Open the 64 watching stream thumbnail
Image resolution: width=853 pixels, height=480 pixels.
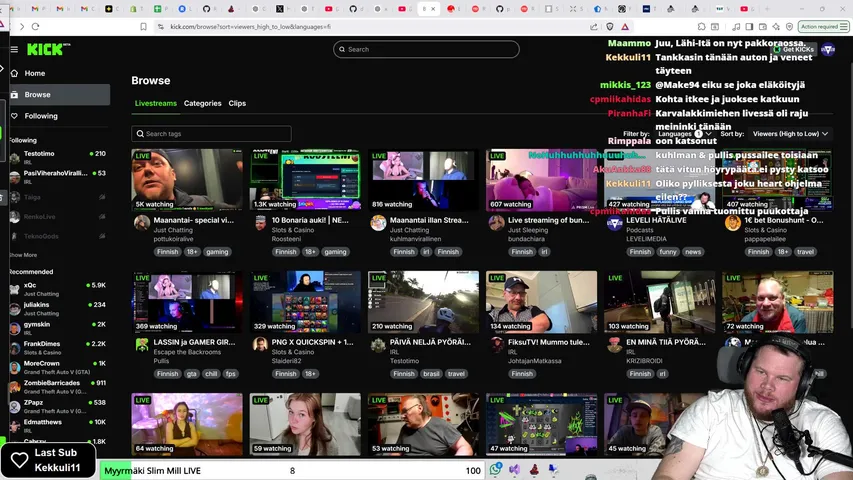click(187, 424)
